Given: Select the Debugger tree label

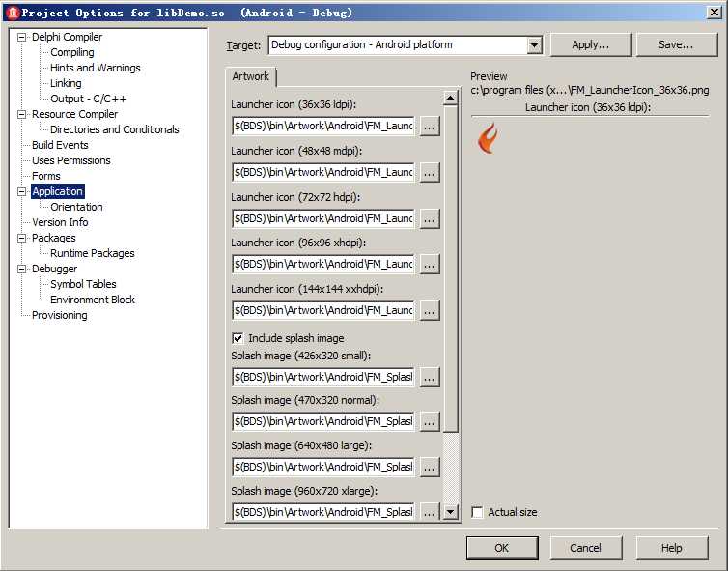Looking at the screenshot, I should coord(54,269).
